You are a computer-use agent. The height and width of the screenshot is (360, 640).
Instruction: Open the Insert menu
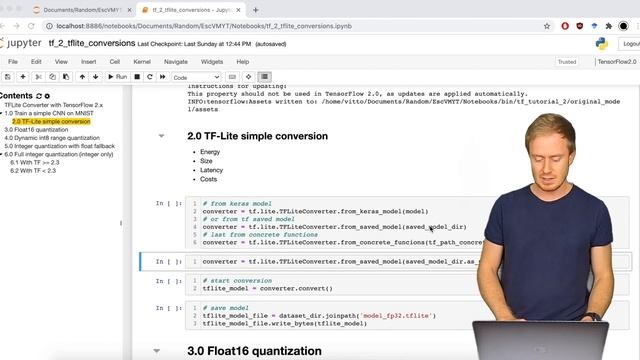click(89, 62)
